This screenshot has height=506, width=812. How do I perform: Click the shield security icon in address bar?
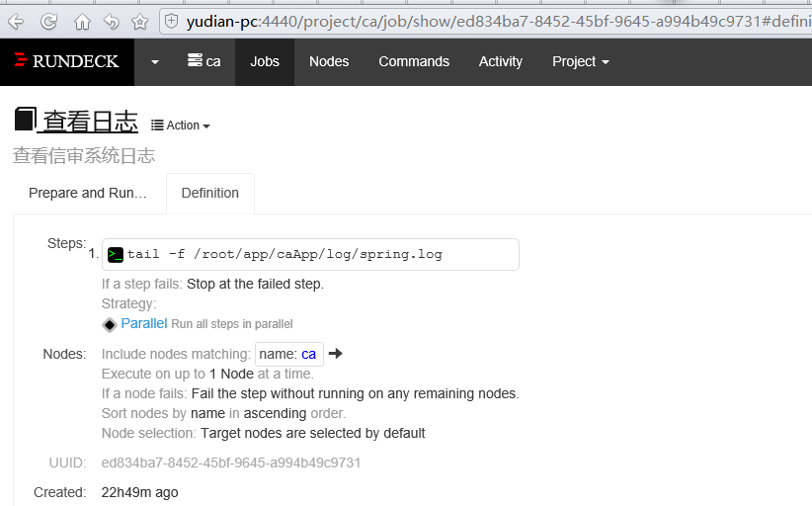click(x=171, y=21)
